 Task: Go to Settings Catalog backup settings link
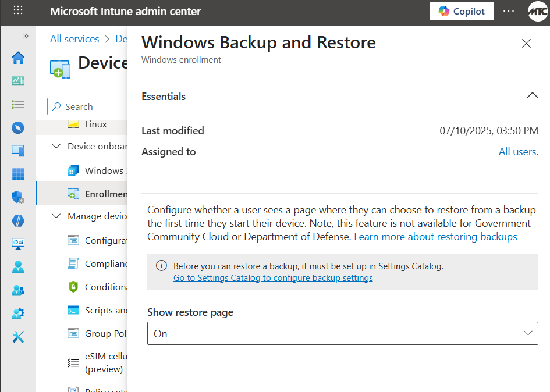(x=273, y=278)
